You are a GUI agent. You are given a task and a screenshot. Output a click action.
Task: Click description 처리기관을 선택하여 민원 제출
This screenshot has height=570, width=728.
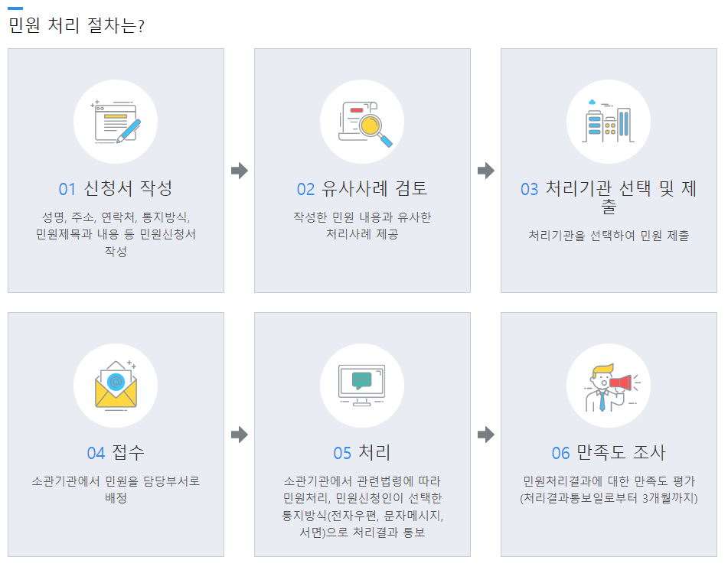coord(609,236)
